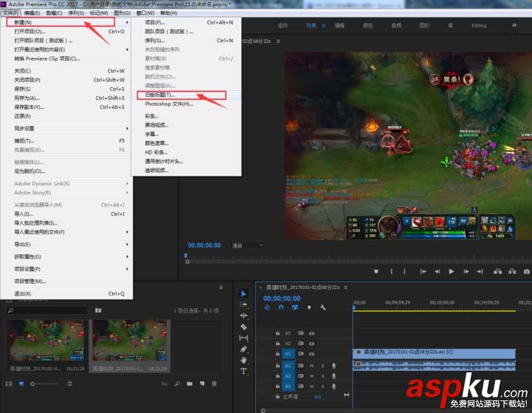This screenshot has width=532, height=413.
Task: Open project panel menu
Action: pyautogui.click(x=221, y=287)
